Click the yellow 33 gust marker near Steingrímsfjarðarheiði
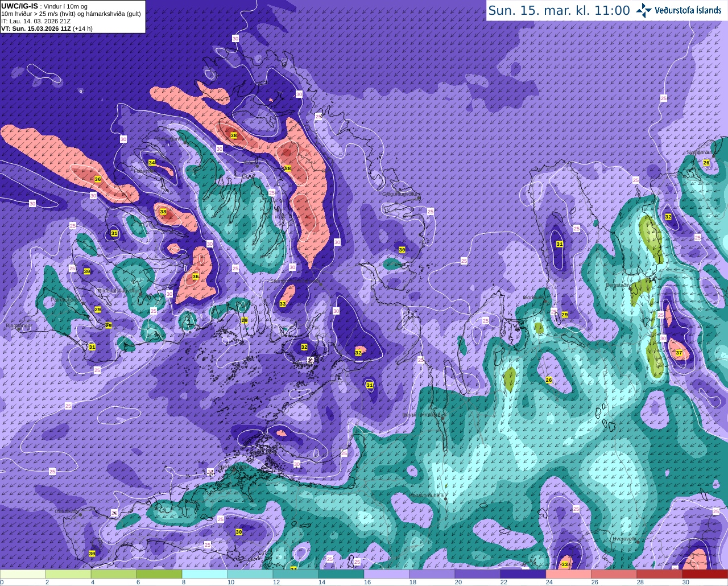The image size is (728, 586). pyautogui.click(x=283, y=304)
